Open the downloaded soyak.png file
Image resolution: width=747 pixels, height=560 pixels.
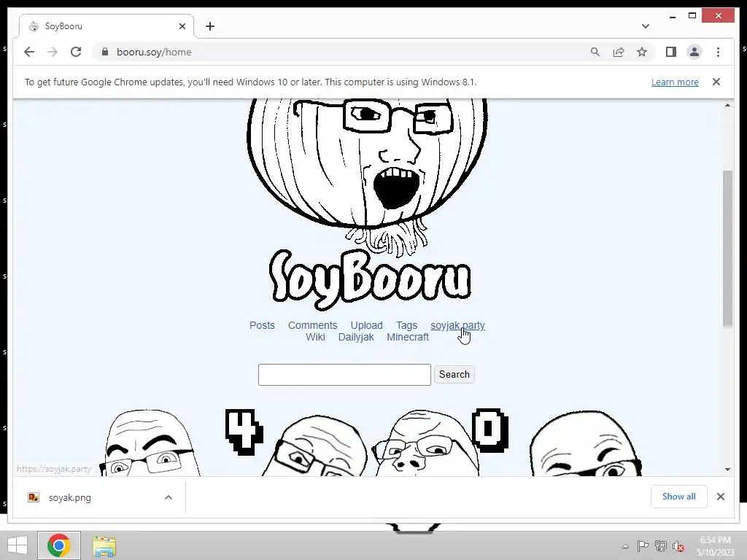(70, 497)
